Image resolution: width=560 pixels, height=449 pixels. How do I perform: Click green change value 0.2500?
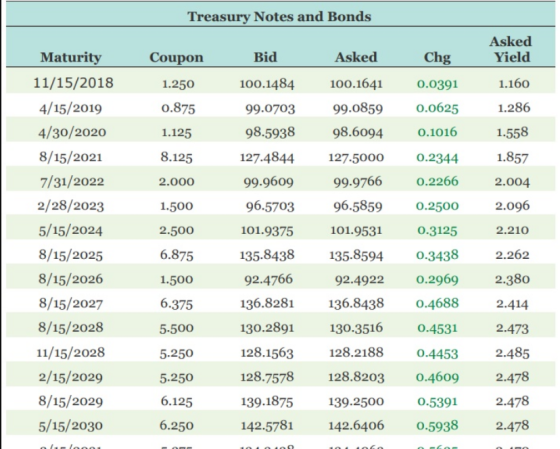coord(437,206)
